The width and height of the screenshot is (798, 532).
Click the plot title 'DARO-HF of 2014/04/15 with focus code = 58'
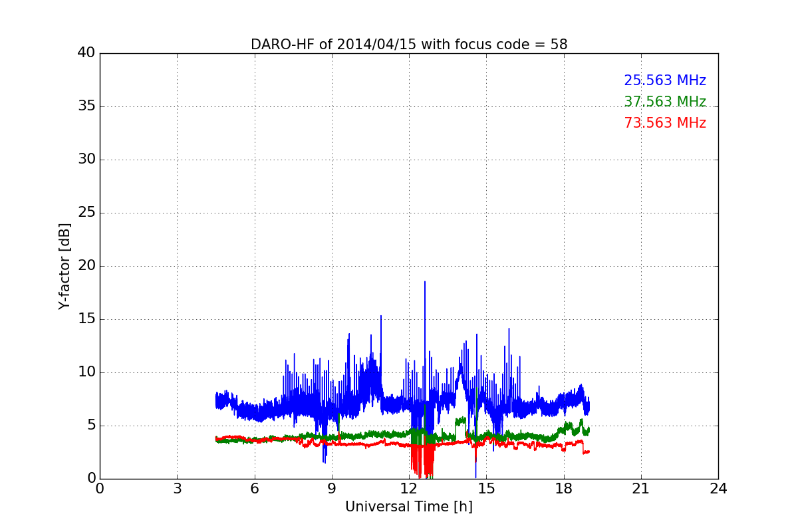point(409,45)
